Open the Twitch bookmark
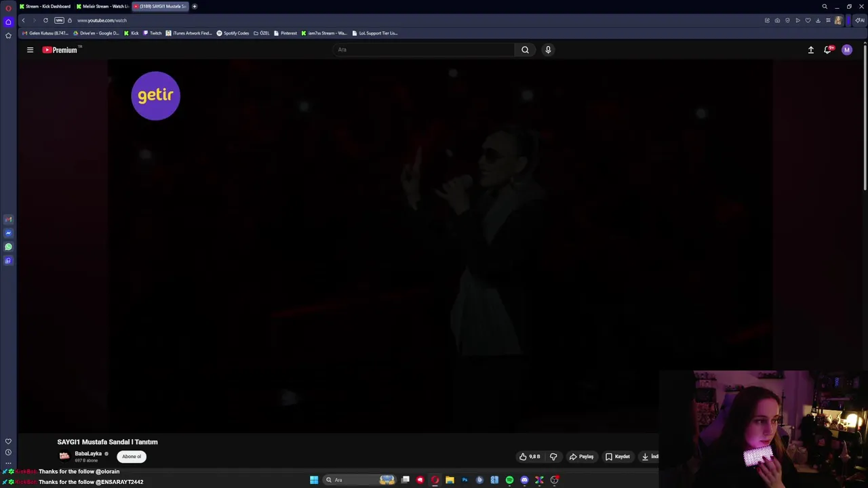Viewport: 868px width, 488px height. 153,33
